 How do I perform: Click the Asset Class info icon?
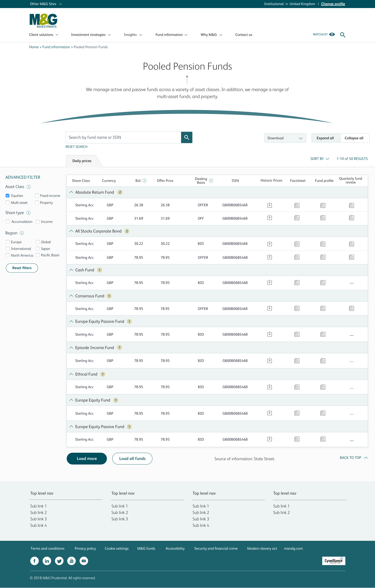pos(29,187)
